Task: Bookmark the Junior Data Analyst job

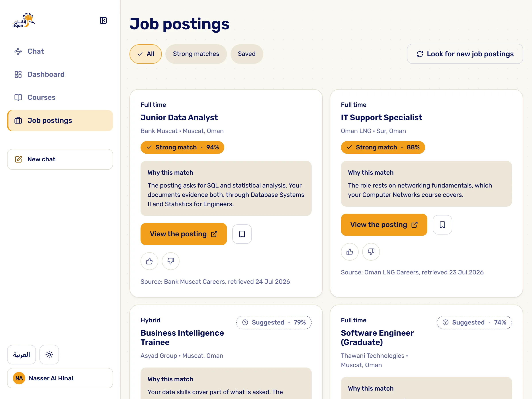Action: (242, 234)
